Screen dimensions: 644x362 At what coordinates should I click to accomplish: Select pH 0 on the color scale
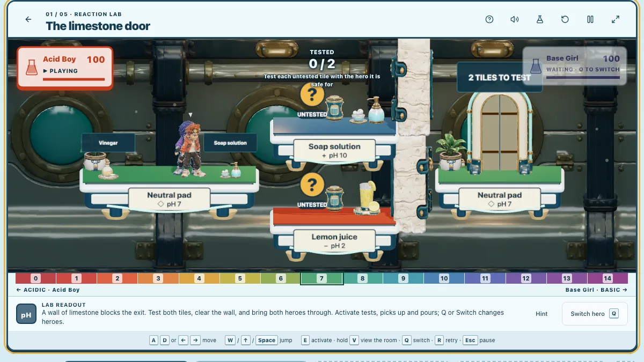(36, 278)
